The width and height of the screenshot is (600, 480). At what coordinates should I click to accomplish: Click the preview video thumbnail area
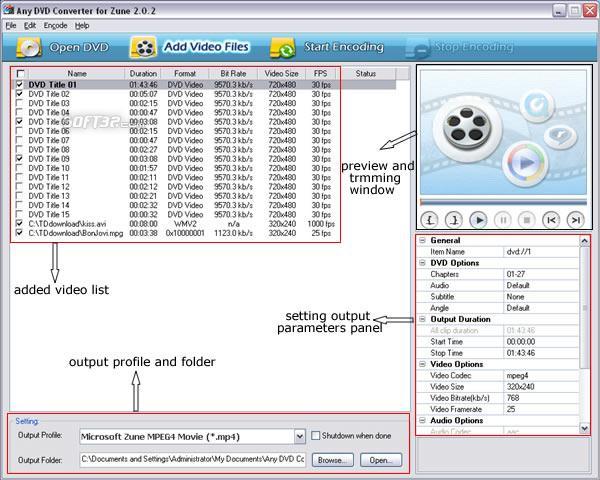(x=503, y=132)
